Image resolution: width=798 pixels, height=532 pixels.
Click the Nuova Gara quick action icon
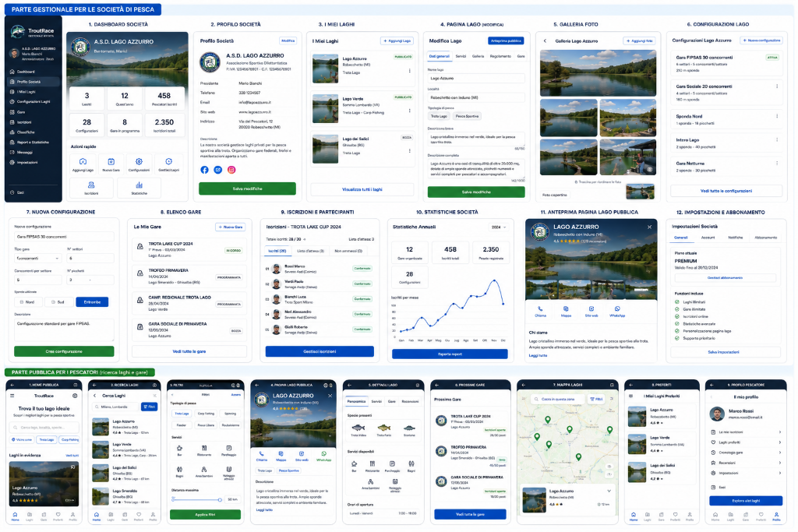point(111,161)
